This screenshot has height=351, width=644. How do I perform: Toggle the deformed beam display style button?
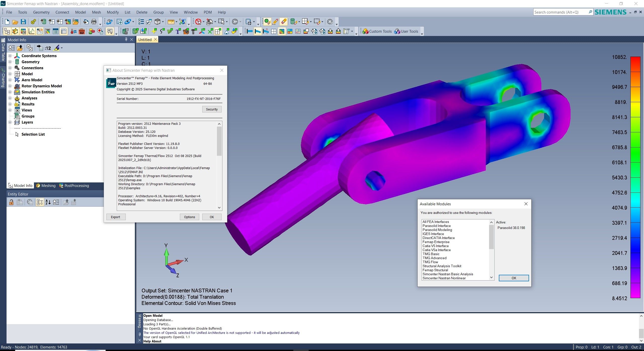pyautogui.click(x=258, y=31)
